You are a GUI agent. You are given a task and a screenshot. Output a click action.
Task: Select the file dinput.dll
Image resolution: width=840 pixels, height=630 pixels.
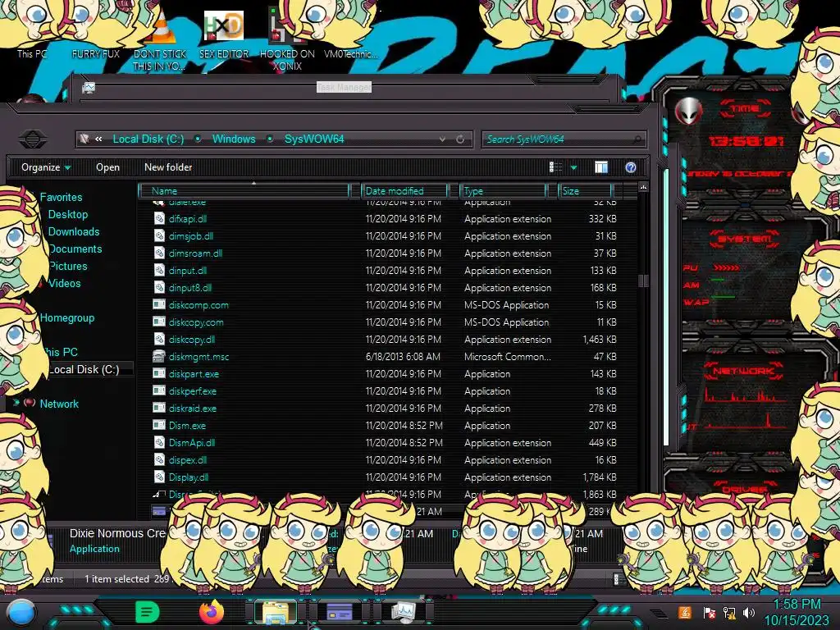tap(188, 270)
